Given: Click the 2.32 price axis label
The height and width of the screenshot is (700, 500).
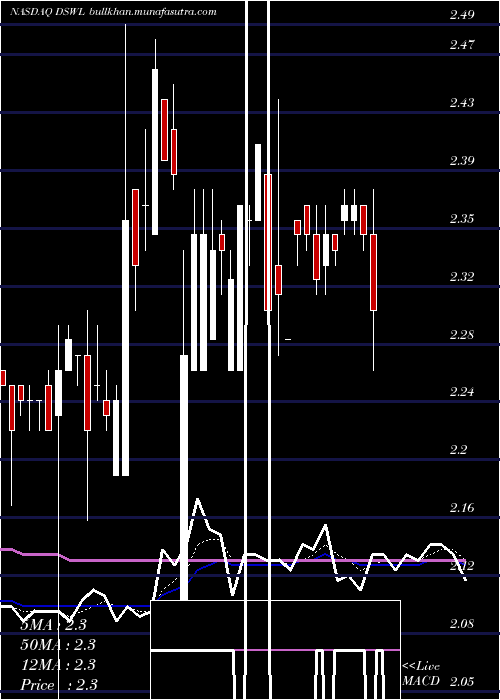Looking at the screenshot, I should [x=462, y=277].
